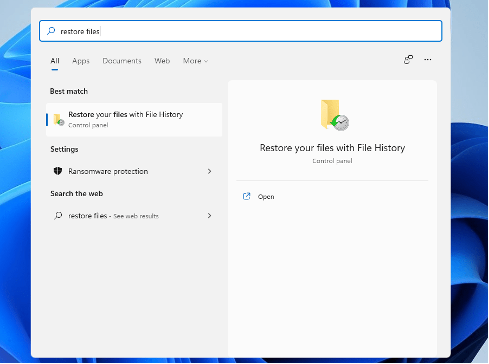Screen dimensions: 489x364
Task: Click the Open link in preview pane
Action: point(266,197)
